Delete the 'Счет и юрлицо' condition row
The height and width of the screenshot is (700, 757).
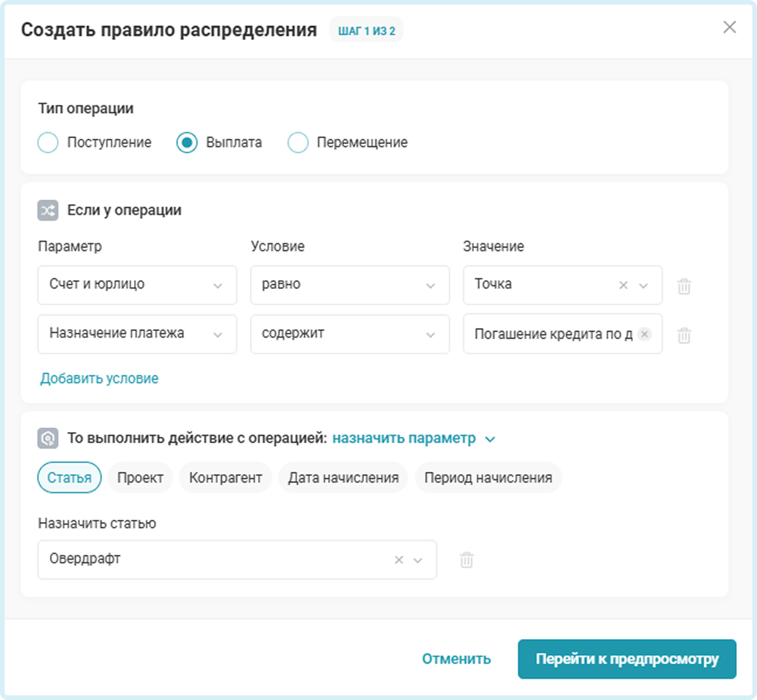pyautogui.click(x=684, y=286)
